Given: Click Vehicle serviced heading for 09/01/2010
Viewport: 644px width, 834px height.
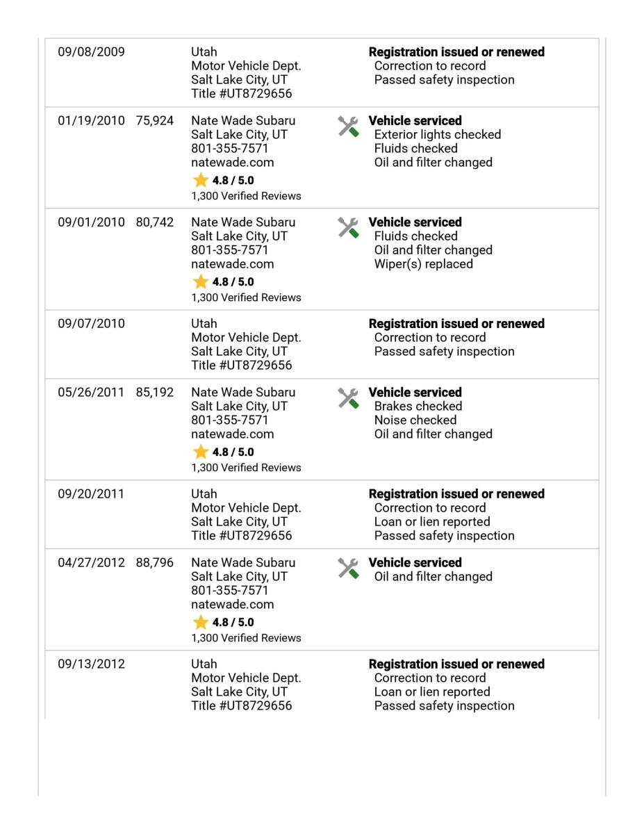Looking at the screenshot, I should pyautogui.click(x=415, y=222).
